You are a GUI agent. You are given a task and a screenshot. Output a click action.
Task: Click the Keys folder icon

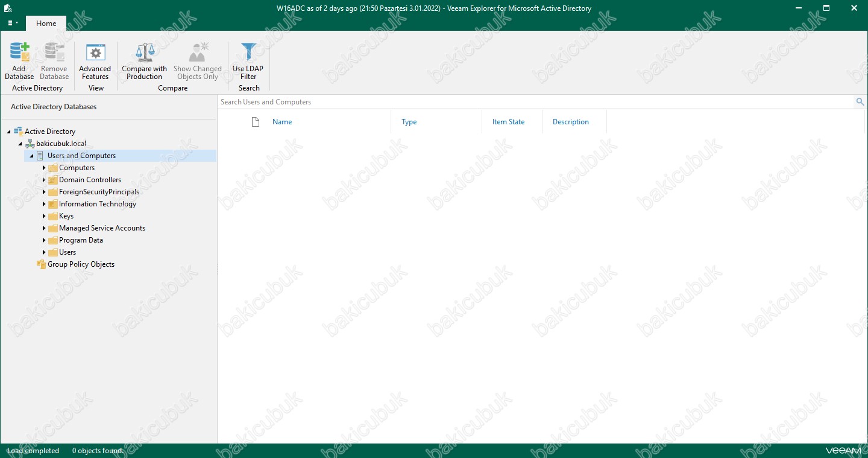[x=53, y=216]
